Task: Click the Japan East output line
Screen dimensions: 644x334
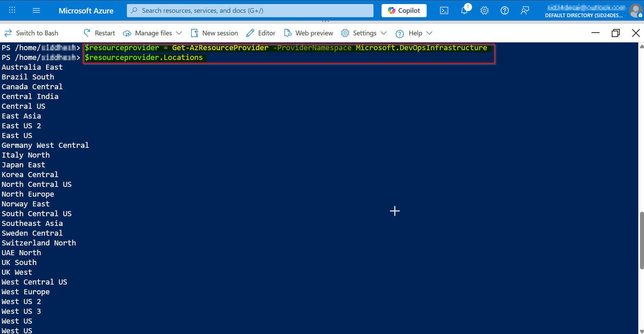Action: coord(24,165)
